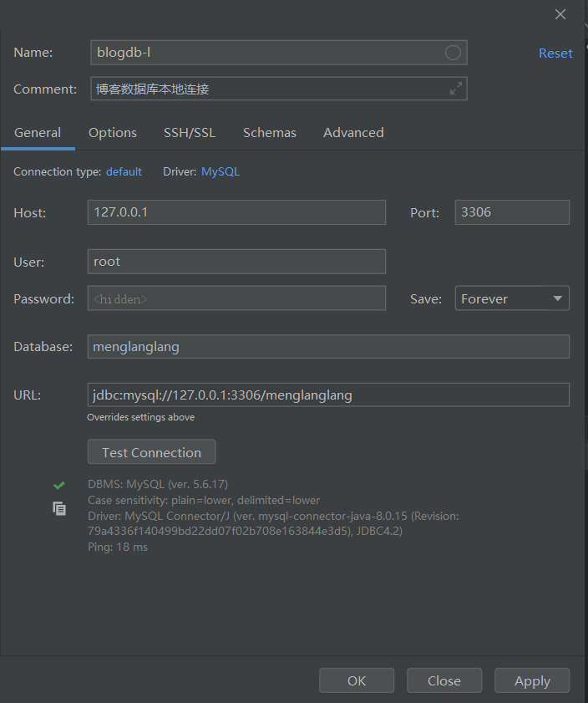This screenshot has height=703, width=588.
Task: Open the Save password dropdown
Action: 512,298
